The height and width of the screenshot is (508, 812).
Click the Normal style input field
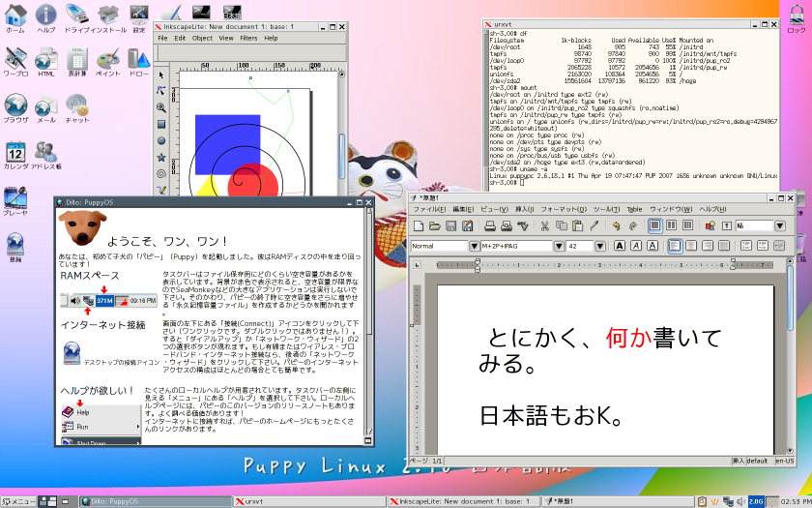[440, 246]
